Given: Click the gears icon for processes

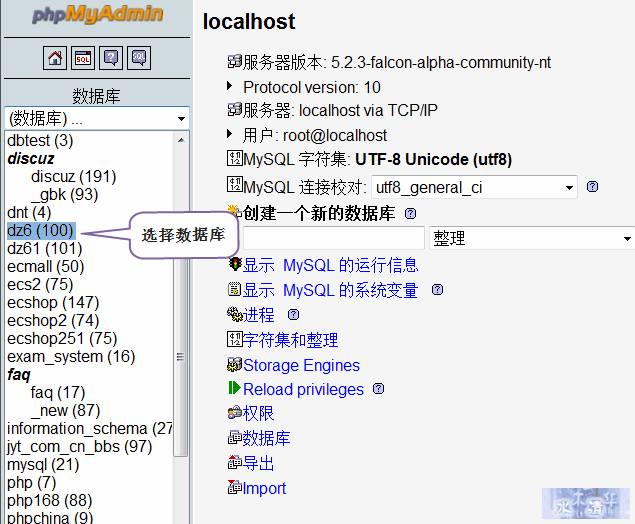Looking at the screenshot, I should click(x=234, y=314).
